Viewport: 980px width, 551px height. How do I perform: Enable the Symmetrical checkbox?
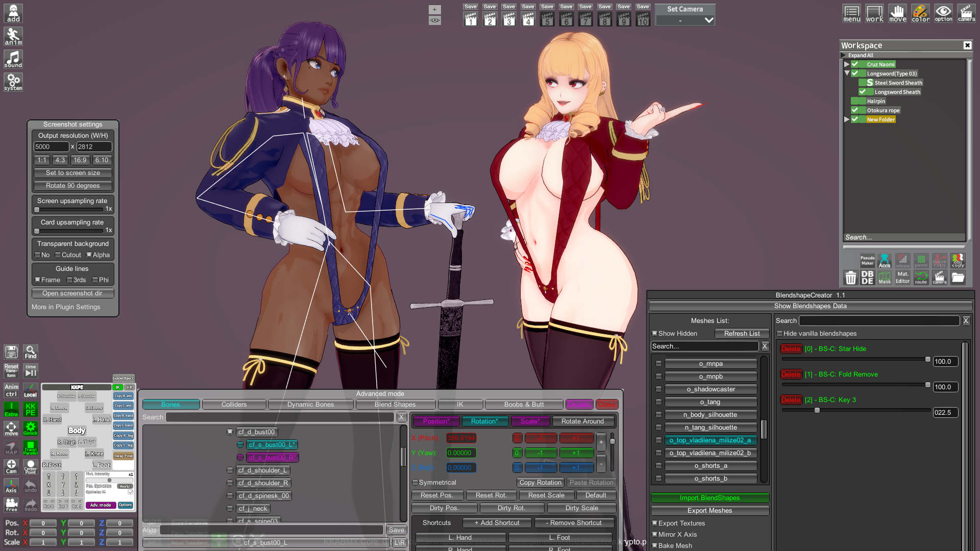(x=415, y=483)
